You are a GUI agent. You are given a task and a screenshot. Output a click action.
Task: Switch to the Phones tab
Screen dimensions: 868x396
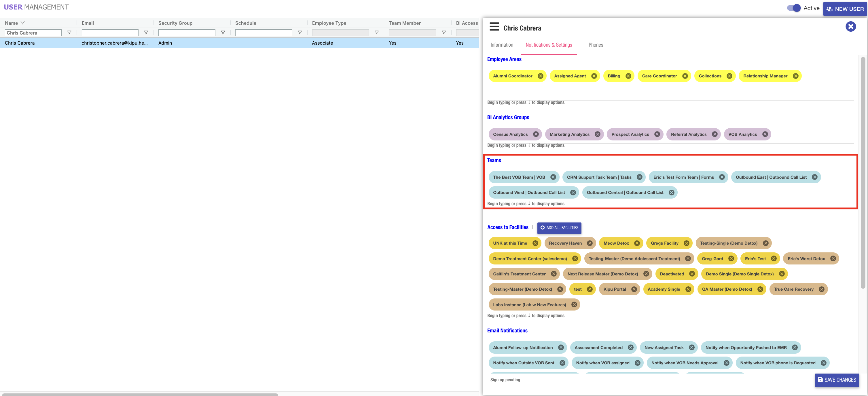click(595, 45)
